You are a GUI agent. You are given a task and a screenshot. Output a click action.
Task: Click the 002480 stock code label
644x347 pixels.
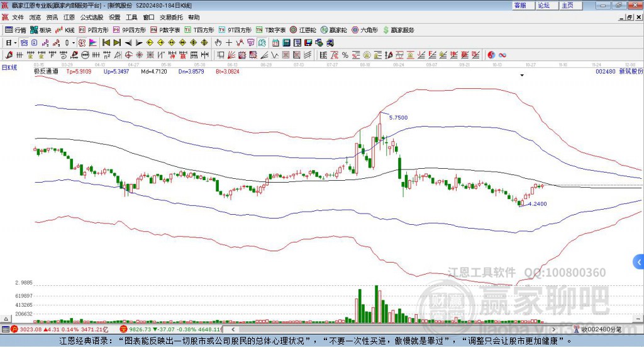[x=606, y=71]
